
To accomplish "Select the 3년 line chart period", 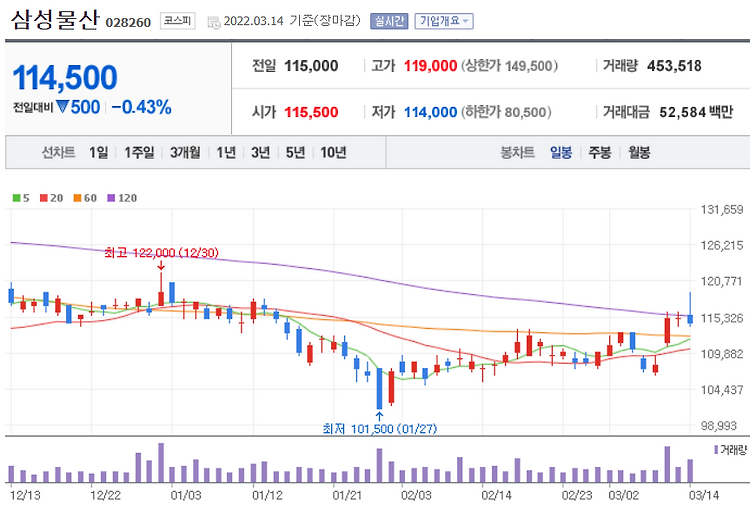I will (x=261, y=153).
